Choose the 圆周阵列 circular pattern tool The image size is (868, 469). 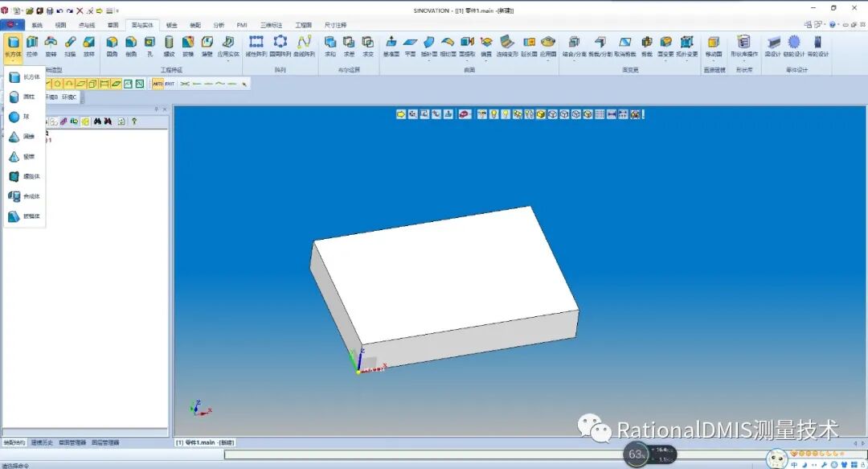pyautogui.click(x=280, y=47)
